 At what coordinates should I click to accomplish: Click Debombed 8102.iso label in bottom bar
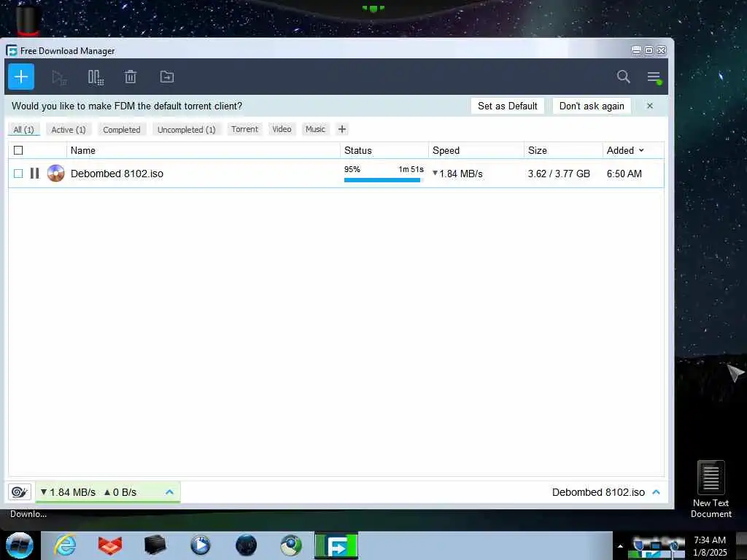pos(598,492)
